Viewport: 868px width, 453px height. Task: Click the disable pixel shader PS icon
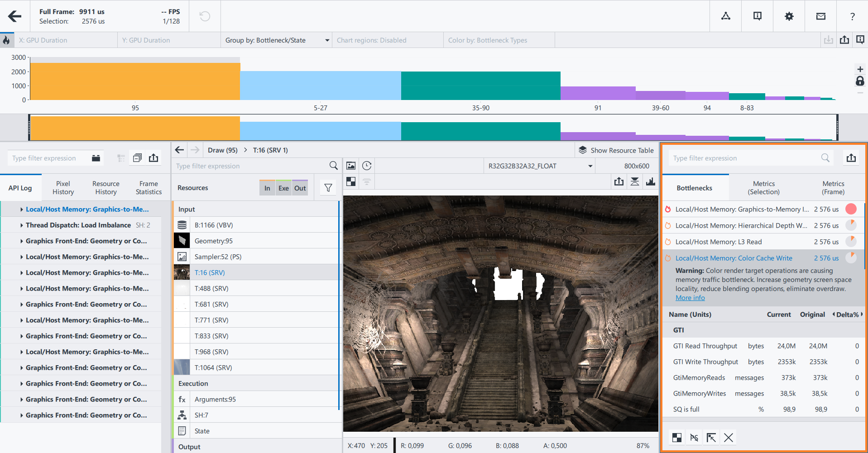(694, 438)
